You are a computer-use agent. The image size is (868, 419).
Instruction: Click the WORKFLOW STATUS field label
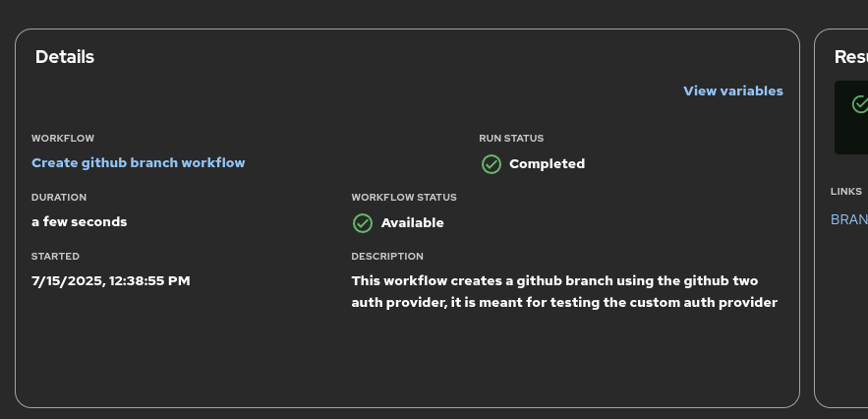point(404,198)
